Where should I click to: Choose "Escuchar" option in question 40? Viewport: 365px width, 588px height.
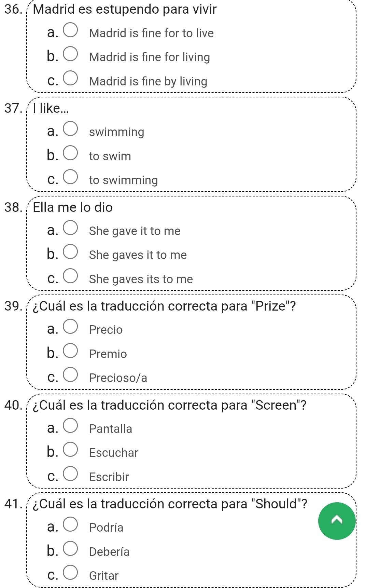click(x=71, y=449)
